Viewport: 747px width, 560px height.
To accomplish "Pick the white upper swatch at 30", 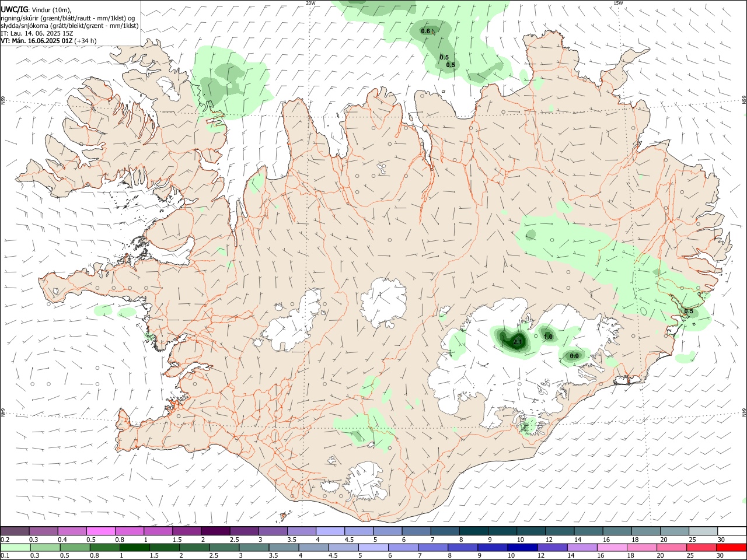I will click(731, 531).
